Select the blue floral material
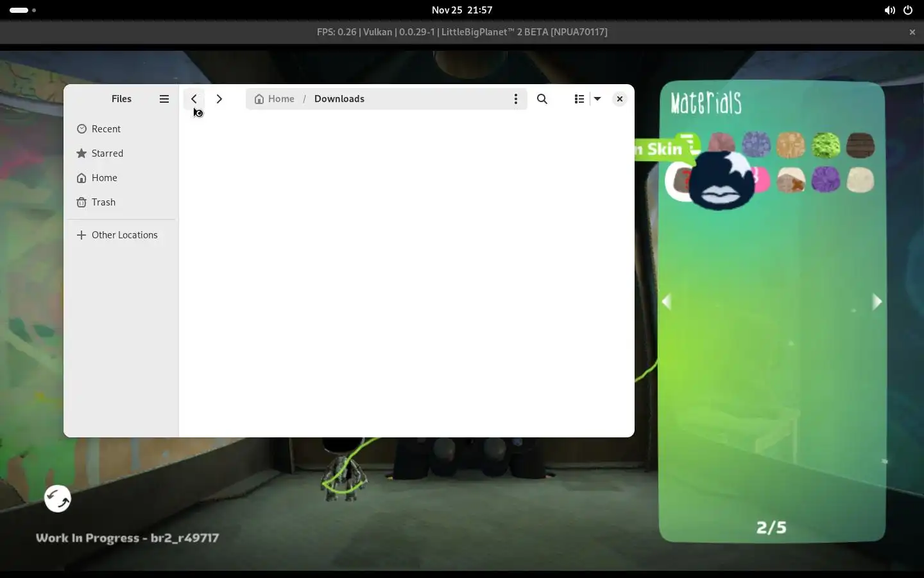Image resolution: width=924 pixels, height=578 pixels. [757, 144]
